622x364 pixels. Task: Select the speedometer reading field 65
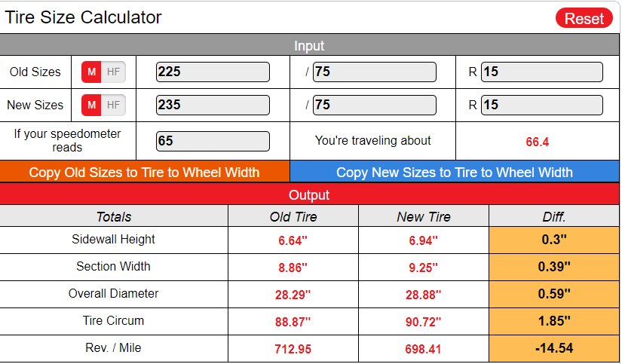click(213, 141)
